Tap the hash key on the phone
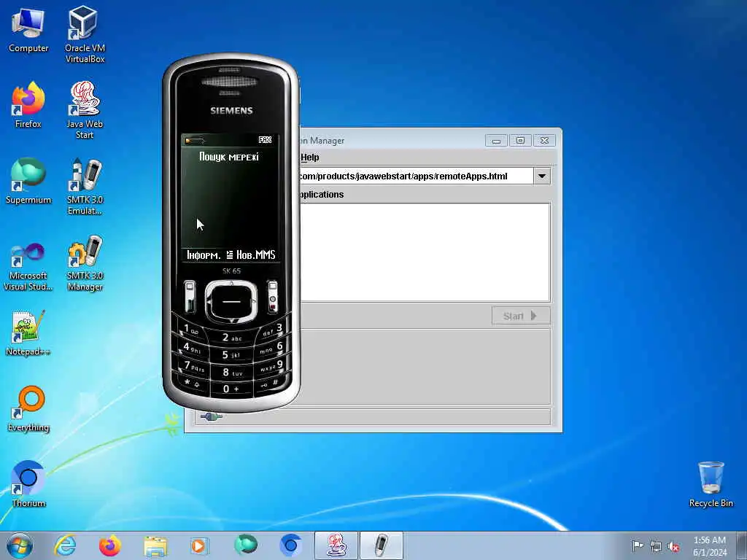747x560 pixels. (x=271, y=383)
